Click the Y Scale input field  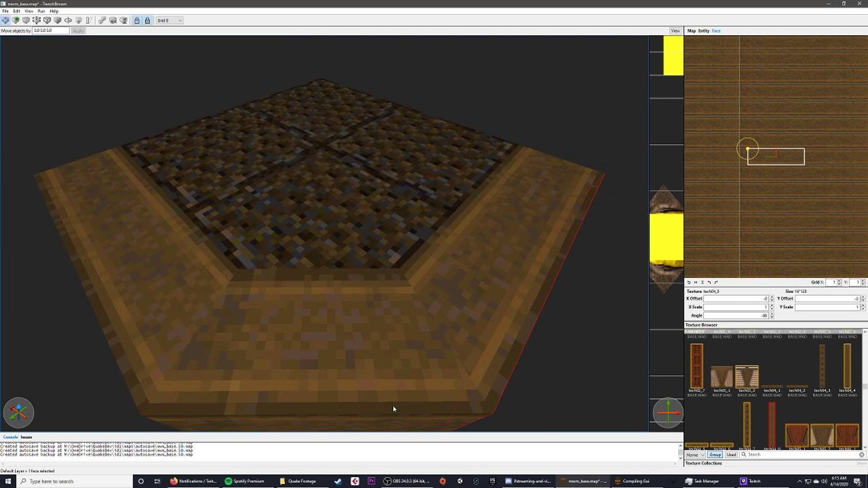(x=827, y=307)
